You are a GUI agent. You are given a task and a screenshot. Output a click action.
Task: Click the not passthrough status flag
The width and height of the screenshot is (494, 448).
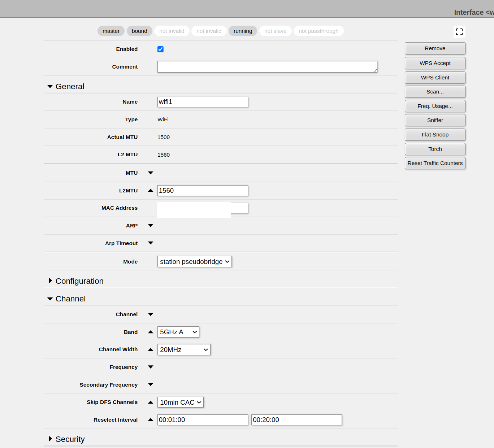tap(319, 31)
